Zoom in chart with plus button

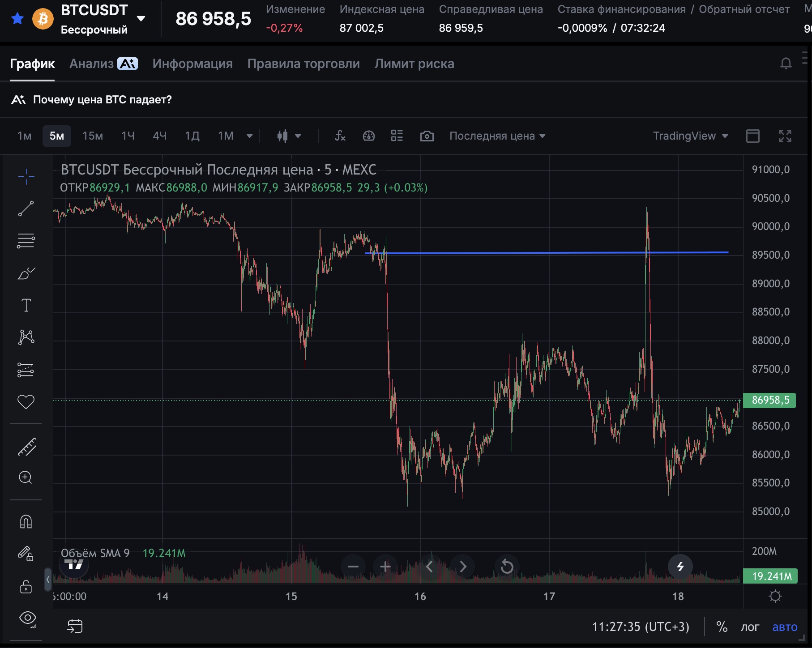click(x=385, y=567)
